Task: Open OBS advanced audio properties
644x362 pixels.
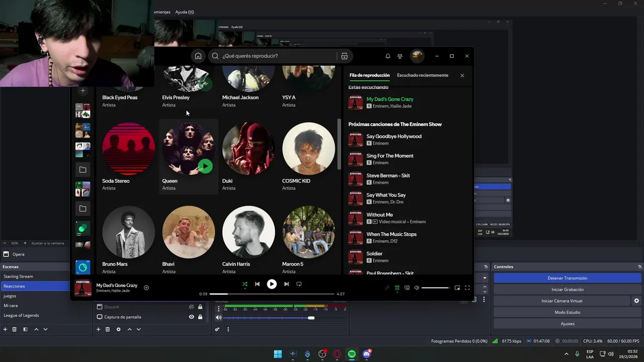Action: (x=217, y=329)
